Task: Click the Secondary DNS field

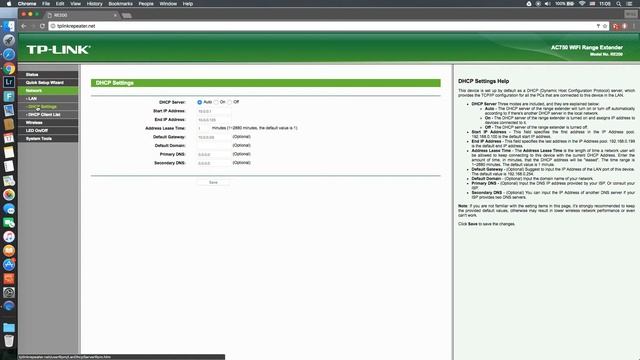Action: pyautogui.click(x=214, y=163)
